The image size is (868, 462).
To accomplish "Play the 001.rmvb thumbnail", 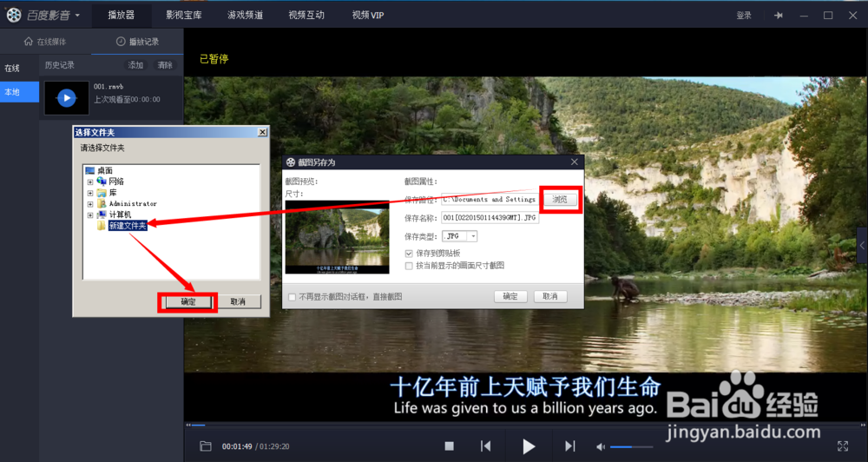I will pos(67,98).
